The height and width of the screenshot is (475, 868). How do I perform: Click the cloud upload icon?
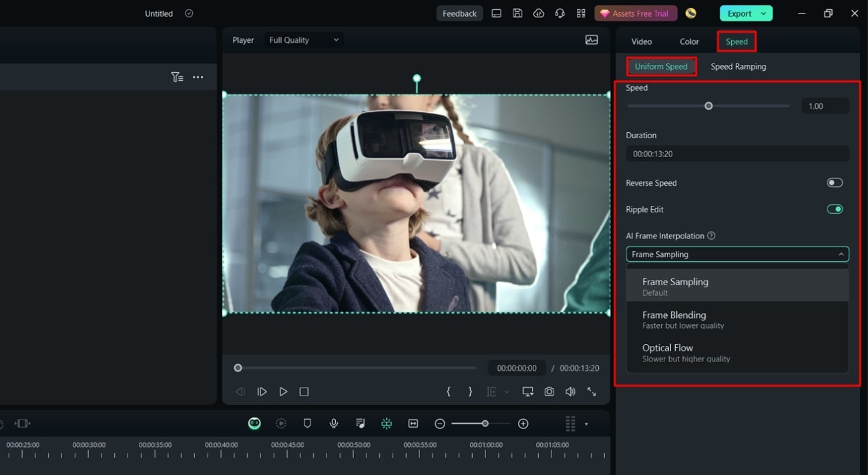(x=539, y=13)
